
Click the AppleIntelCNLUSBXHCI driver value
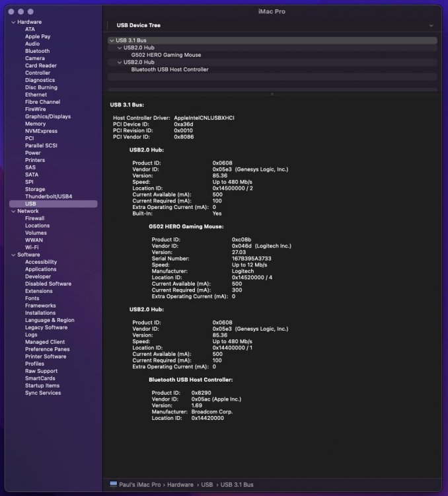coord(204,118)
